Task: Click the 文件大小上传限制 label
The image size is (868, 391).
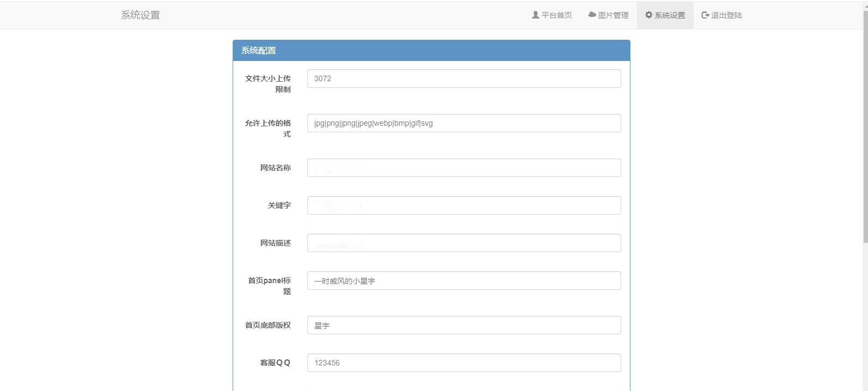Action: (x=268, y=84)
